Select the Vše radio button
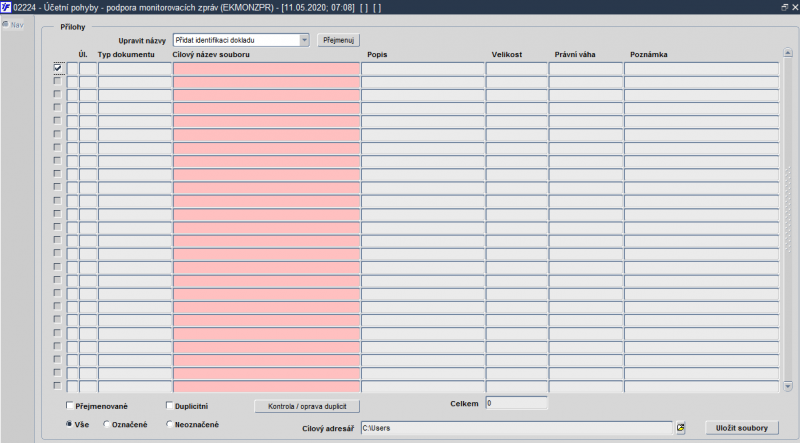Screen dimensions: 800x443 [x=69, y=424]
